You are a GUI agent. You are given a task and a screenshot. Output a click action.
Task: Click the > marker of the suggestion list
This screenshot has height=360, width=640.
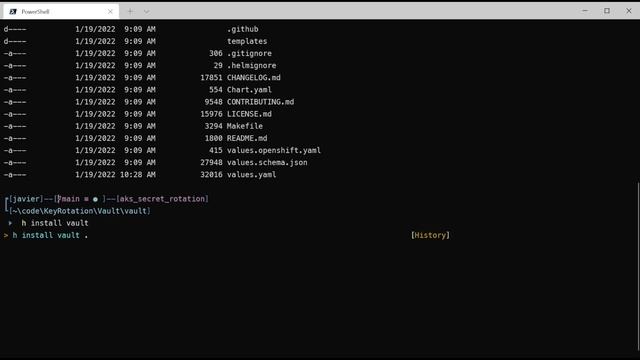6,236
